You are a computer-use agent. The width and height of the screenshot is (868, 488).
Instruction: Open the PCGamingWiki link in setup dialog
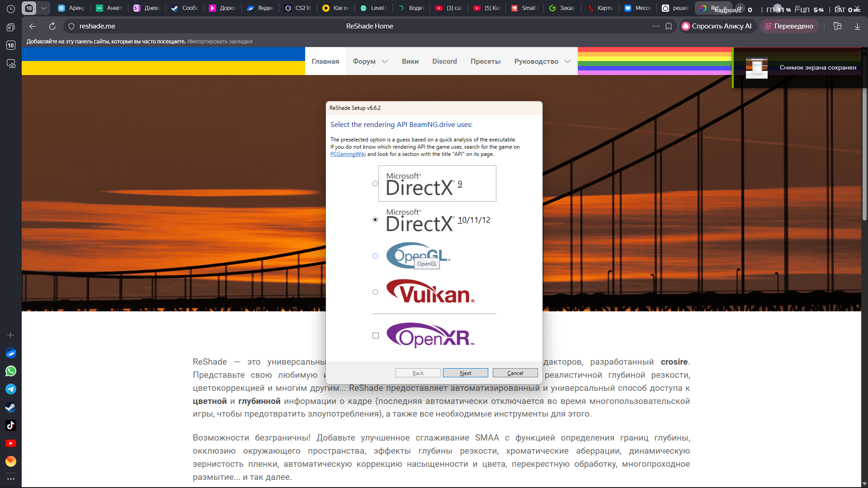coord(348,154)
